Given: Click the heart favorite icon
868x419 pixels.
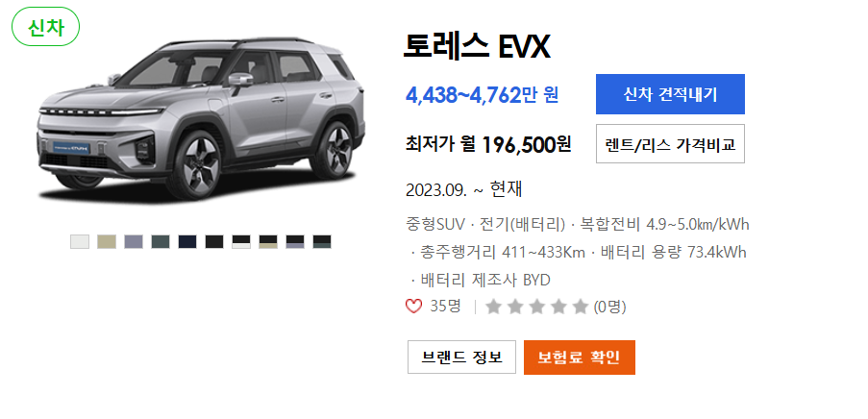Looking at the screenshot, I should point(413,307).
